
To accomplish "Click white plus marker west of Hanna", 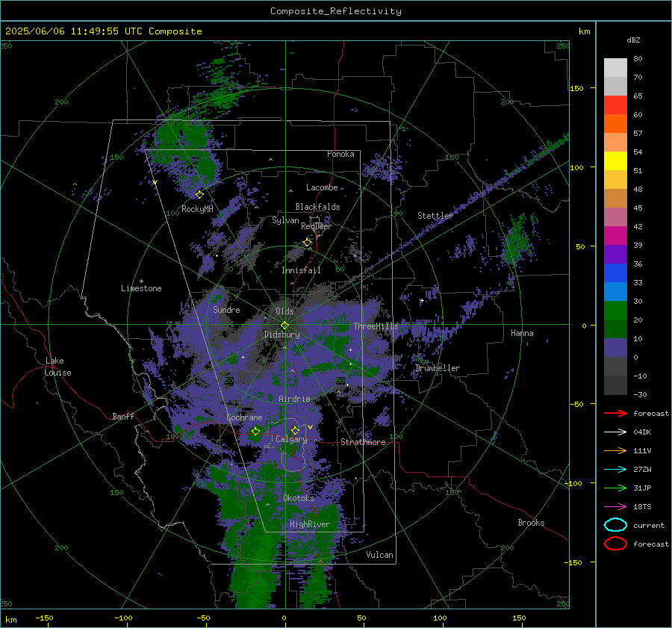I will [x=422, y=300].
